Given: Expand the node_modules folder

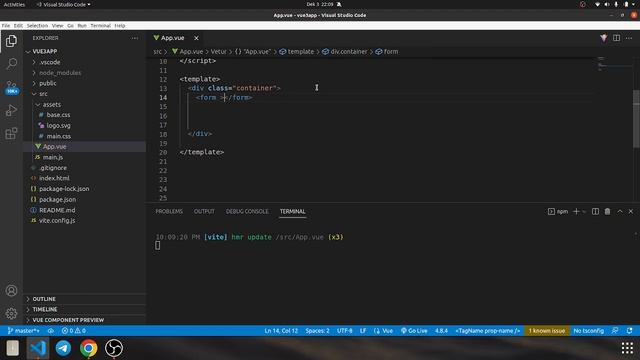Looking at the screenshot, I should coord(85,73).
